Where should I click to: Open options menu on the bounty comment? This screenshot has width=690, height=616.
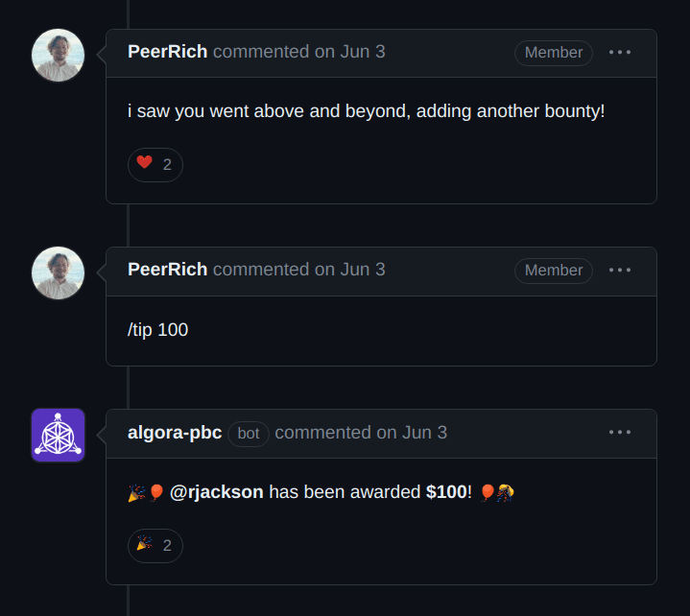pyautogui.click(x=620, y=53)
